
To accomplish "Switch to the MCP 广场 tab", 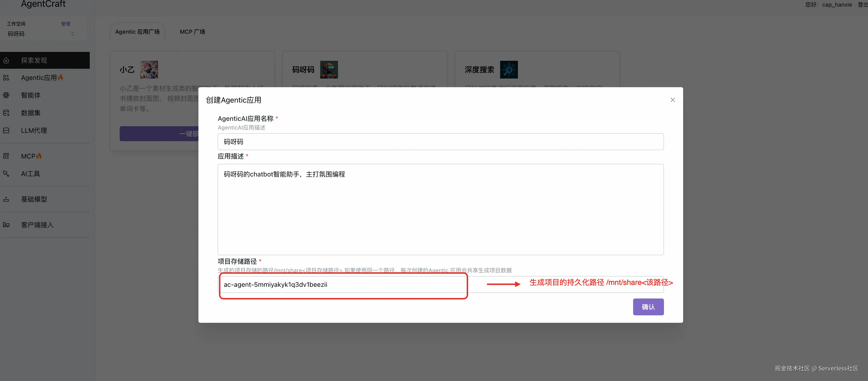I will [x=192, y=32].
